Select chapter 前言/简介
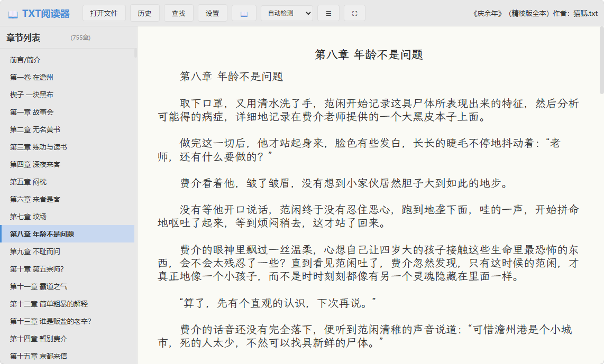 pyautogui.click(x=67, y=60)
